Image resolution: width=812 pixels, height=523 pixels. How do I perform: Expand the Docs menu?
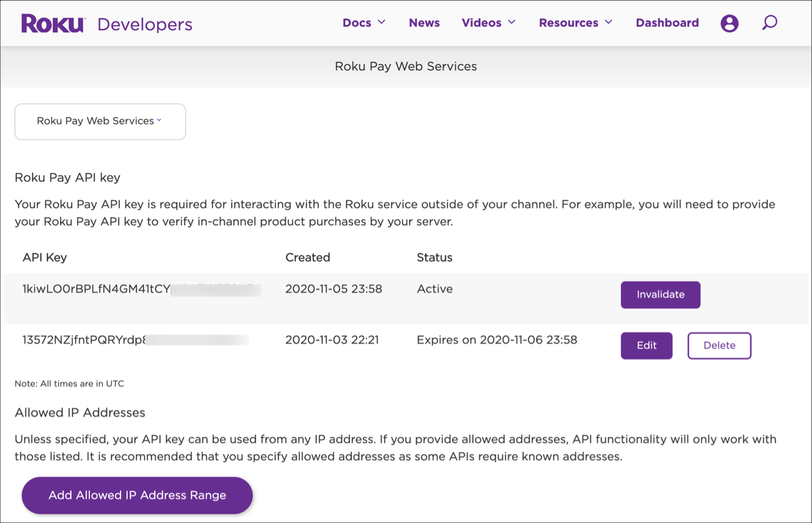[x=364, y=22]
